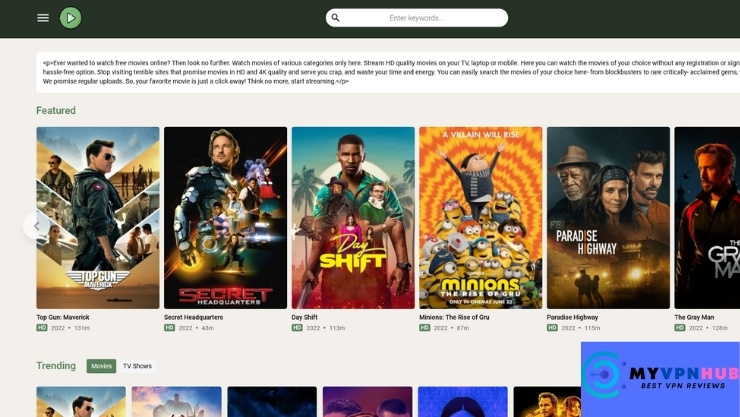Select the TV Shows trending tab

(137, 366)
